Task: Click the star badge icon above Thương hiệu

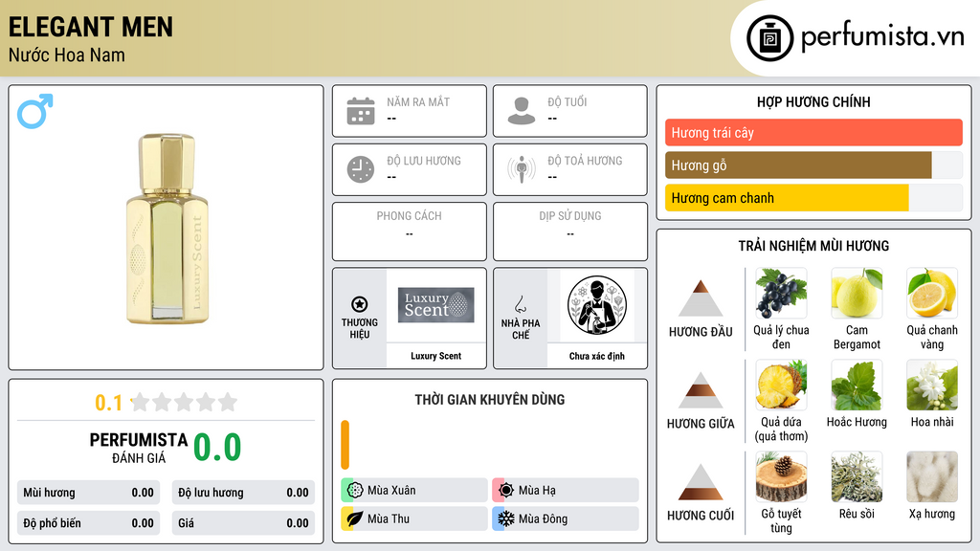Action: point(360,304)
